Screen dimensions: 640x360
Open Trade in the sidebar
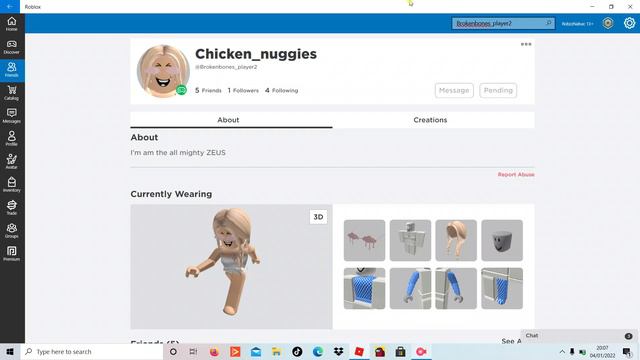pos(12,208)
